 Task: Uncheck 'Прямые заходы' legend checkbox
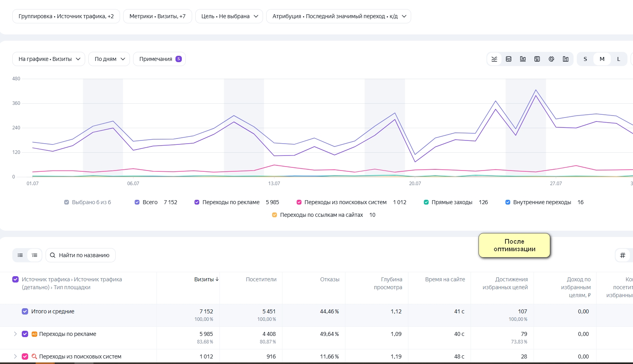tap(426, 202)
